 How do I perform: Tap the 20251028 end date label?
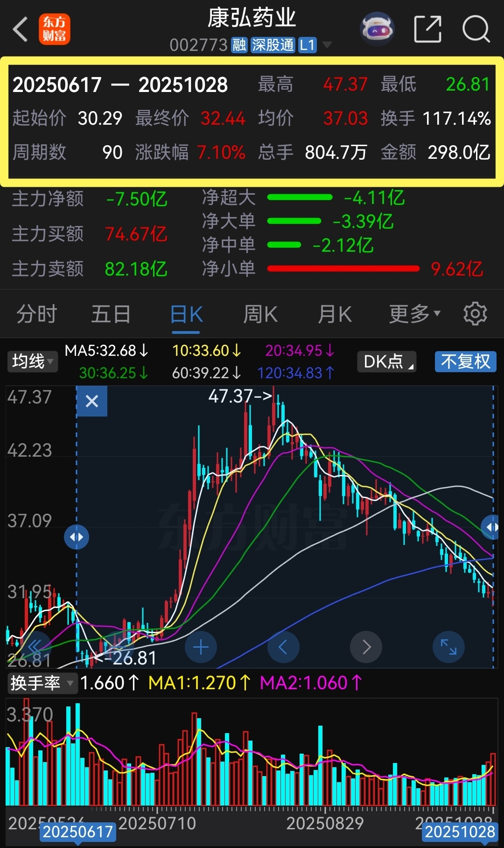click(460, 831)
